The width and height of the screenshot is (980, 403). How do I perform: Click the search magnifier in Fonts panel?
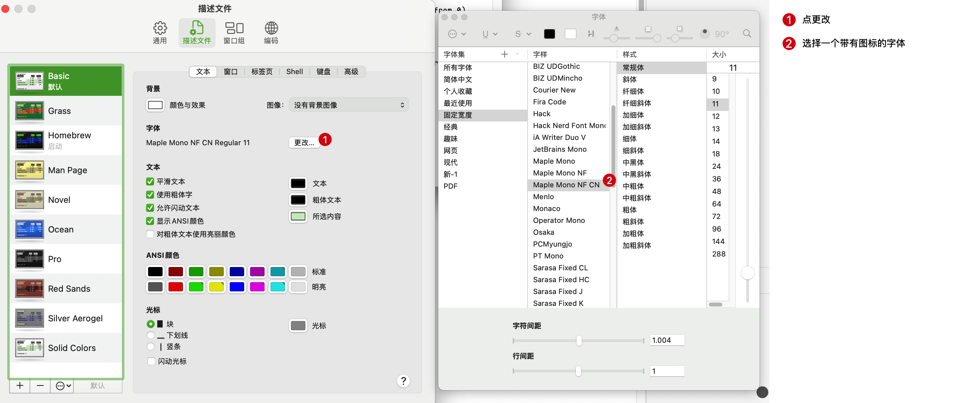747,34
